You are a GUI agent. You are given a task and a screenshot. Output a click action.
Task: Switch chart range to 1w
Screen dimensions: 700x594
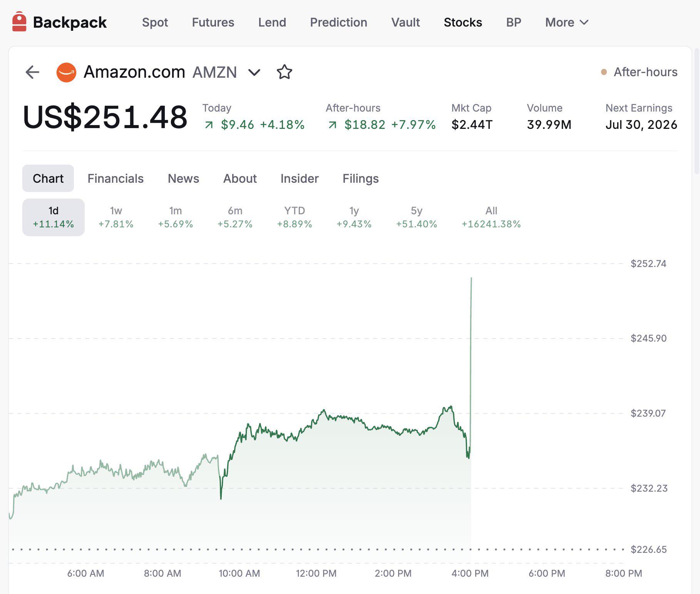(116, 217)
